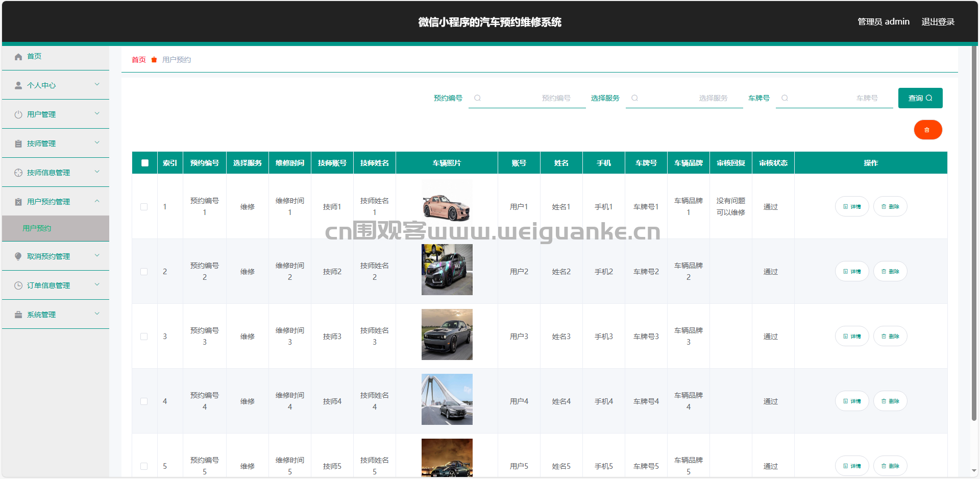This screenshot has width=980, height=479.
Task: Click the page vertical scrollbar
Action: (x=974, y=233)
